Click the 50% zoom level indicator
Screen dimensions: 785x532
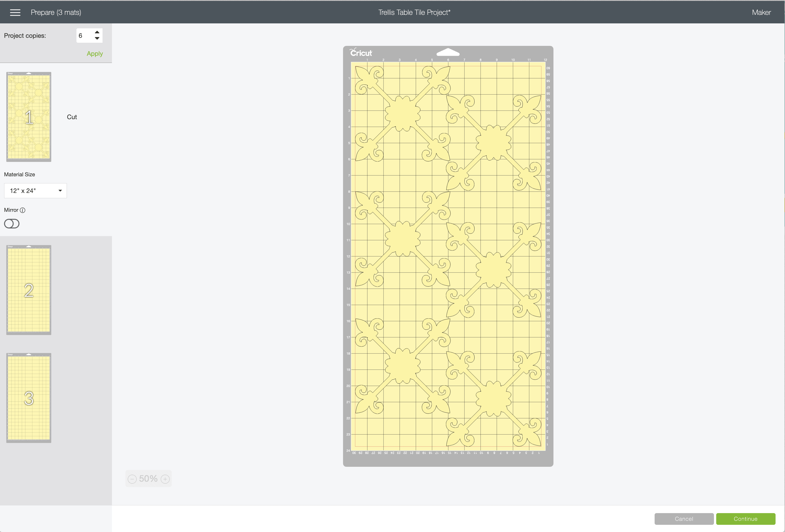click(148, 479)
